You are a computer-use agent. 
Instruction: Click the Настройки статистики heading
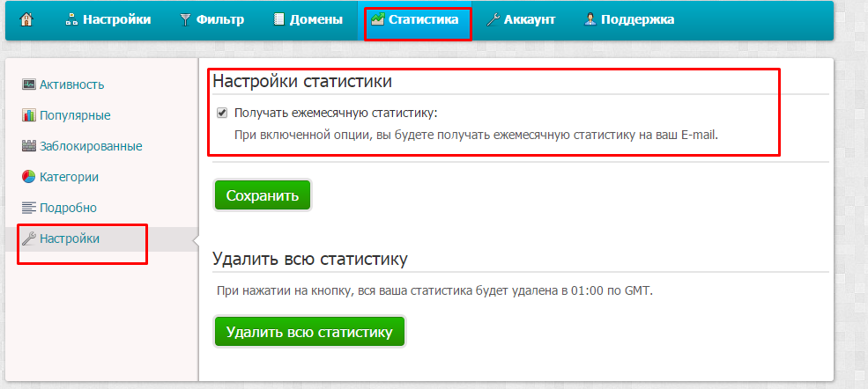coord(303,81)
